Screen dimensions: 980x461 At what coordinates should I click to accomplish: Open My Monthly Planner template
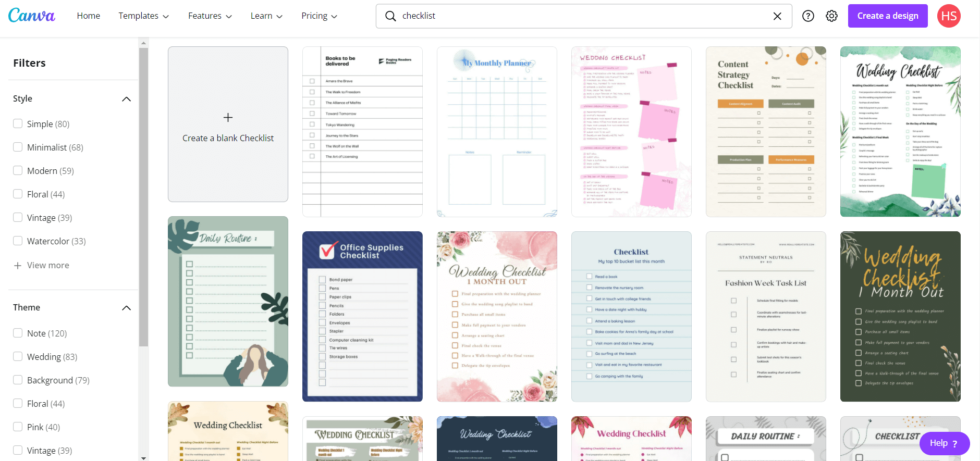[497, 132]
